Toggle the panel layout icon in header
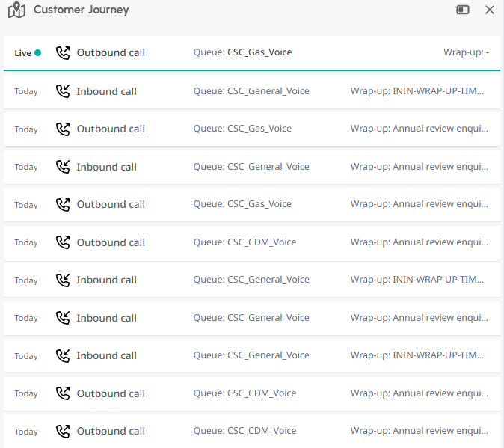 tap(463, 10)
